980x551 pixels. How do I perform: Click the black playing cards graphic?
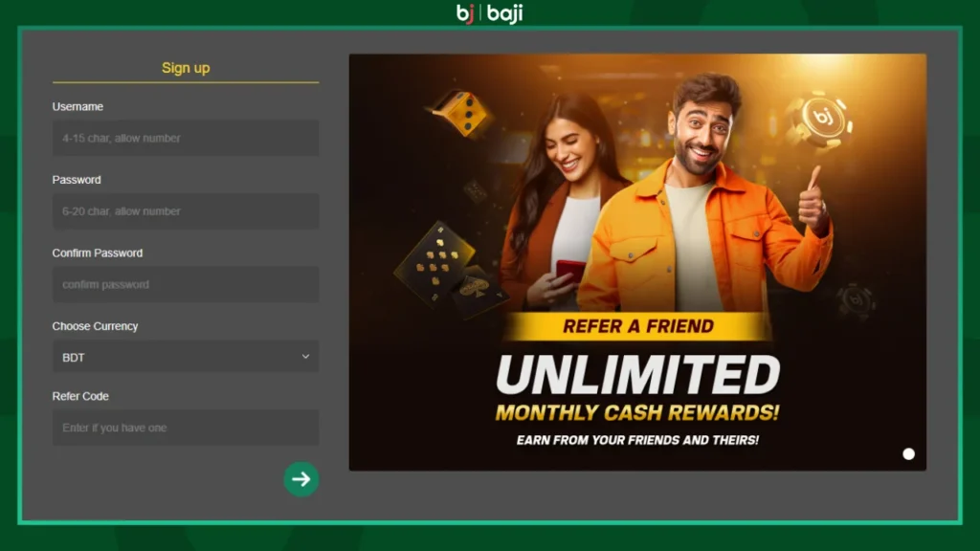[450, 270]
